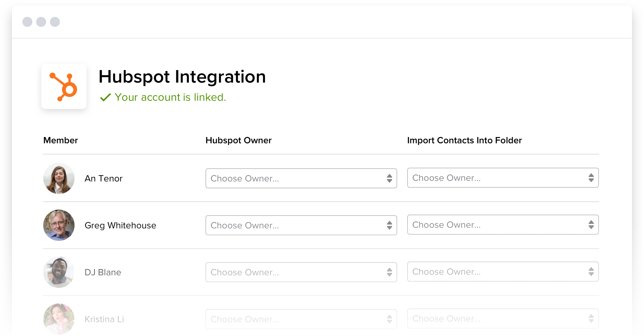The image size is (644, 336).
Task: Select the member name DJ Blane
Action: (103, 272)
